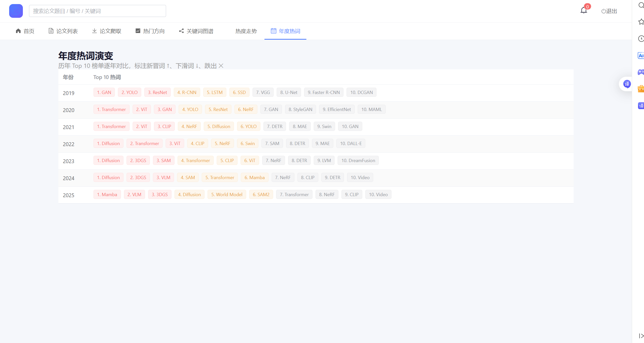Click the 2025 tag '5. World Model'
Screen dimensions: 644x343
click(x=227, y=195)
